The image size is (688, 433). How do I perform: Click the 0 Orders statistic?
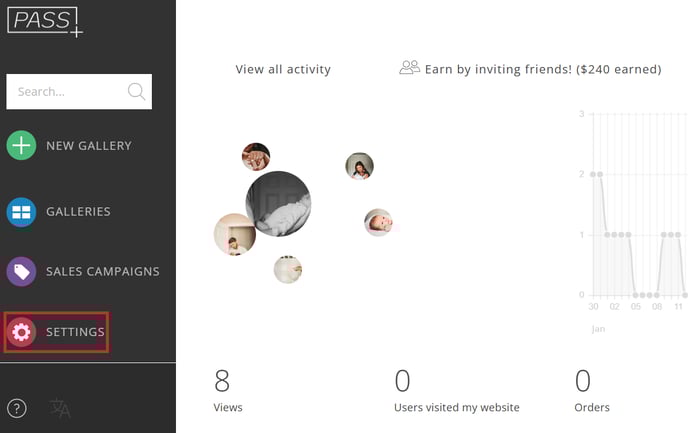click(592, 390)
